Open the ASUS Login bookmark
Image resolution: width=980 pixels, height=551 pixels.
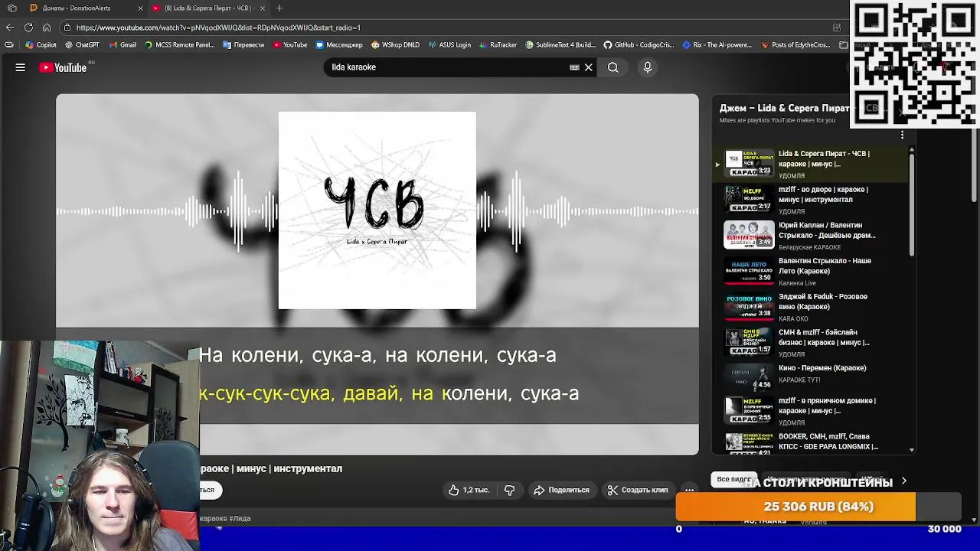[449, 45]
